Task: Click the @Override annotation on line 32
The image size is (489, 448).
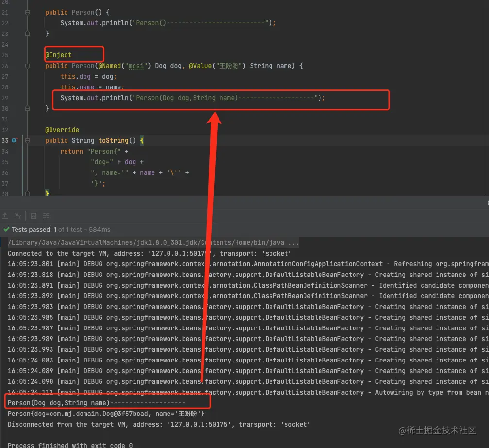Action: pyautogui.click(x=62, y=130)
